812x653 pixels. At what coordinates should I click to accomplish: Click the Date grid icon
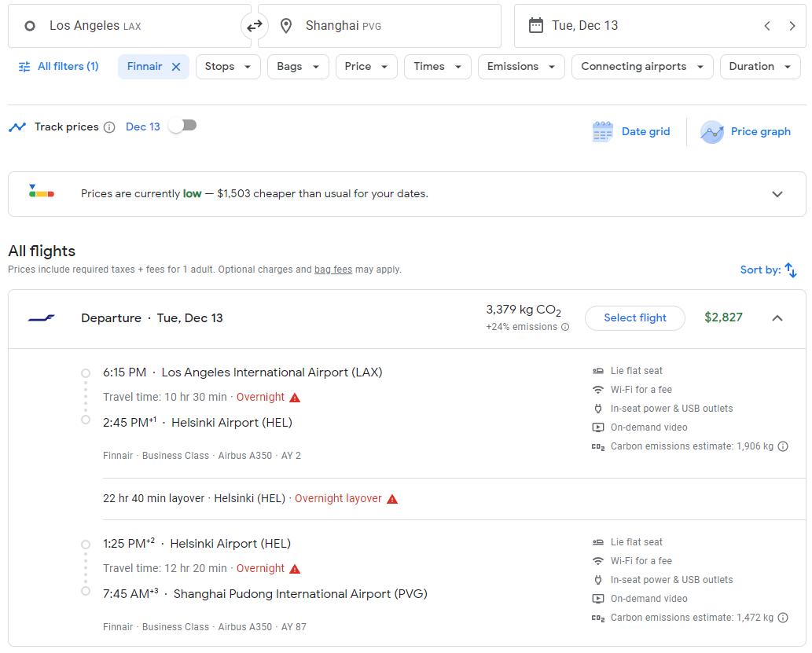coord(602,132)
